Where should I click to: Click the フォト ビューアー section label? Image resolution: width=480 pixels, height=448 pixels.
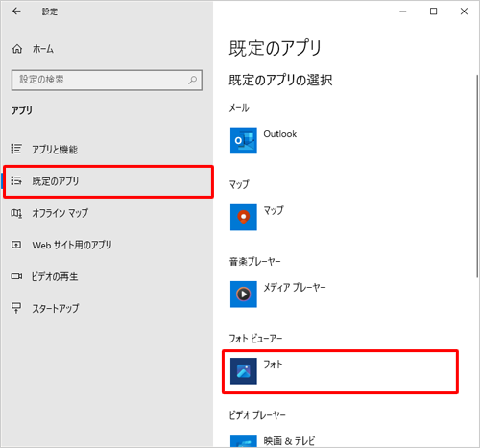click(x=255, y=339)
